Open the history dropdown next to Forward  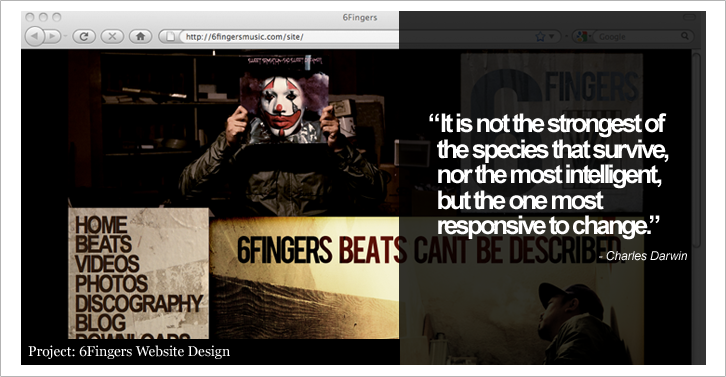[65, 36]
